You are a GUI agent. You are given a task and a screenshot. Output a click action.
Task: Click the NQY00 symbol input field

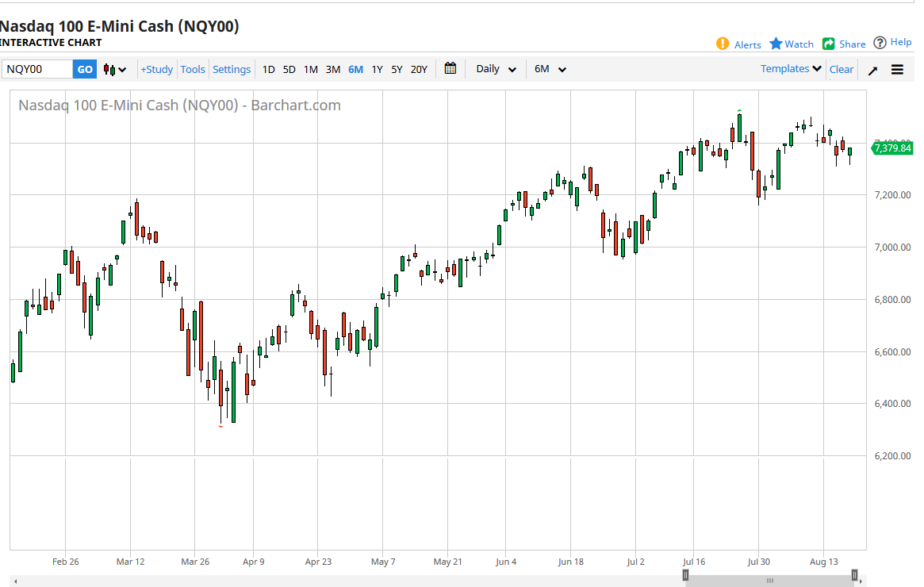(37, 70)
